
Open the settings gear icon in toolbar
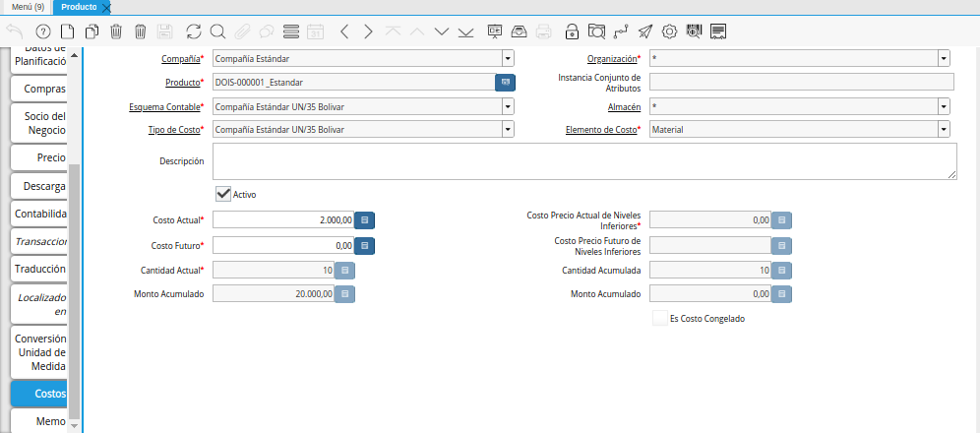[x=669, y=31]
